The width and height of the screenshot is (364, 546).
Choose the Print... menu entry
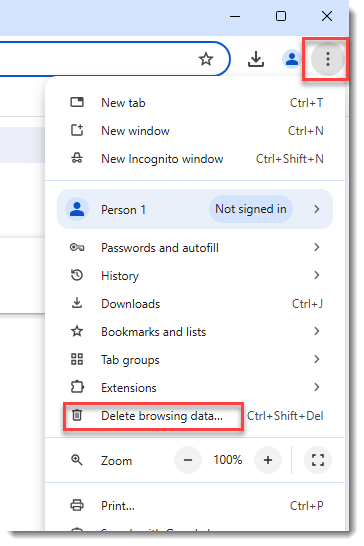click(x=195, y=505)
